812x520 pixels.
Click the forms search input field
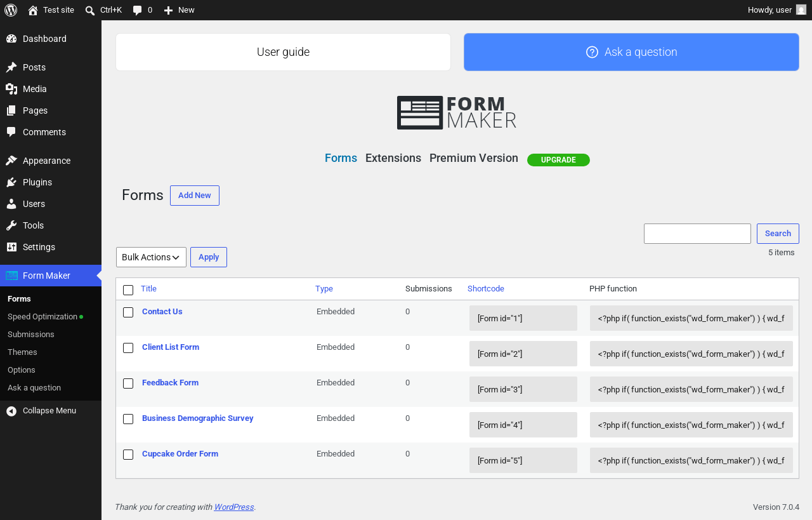click(697, 234)
